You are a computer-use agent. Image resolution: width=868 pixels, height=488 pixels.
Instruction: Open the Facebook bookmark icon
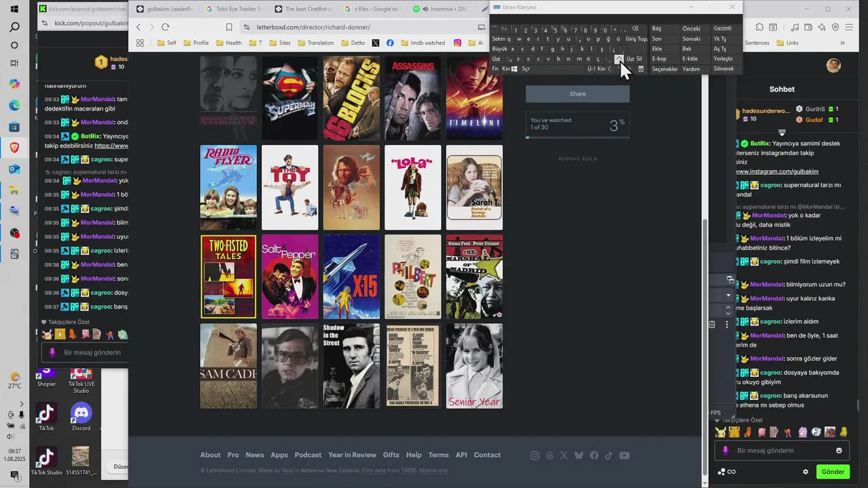tap(390, 43)
